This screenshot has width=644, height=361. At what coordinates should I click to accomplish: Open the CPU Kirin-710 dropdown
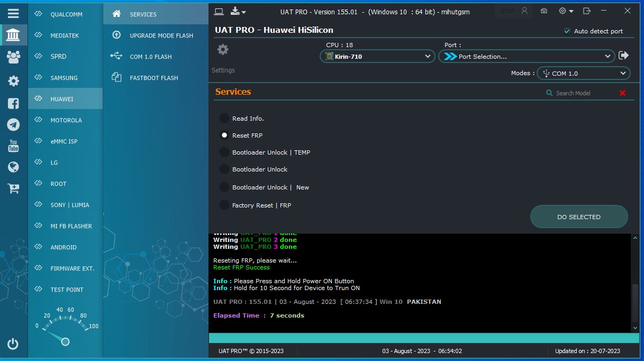click(377, 56)
